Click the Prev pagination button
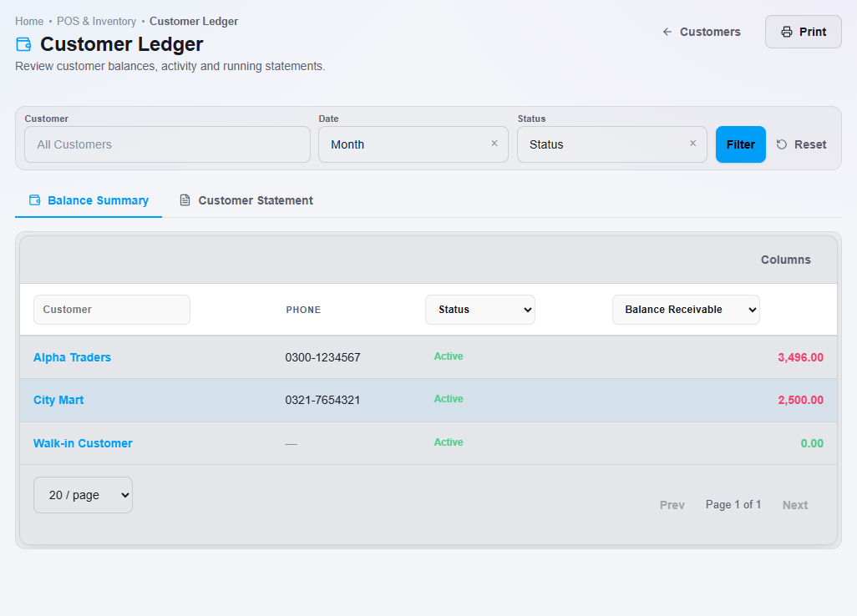Viewport: 857px width, 616px height. click(672, 505)
